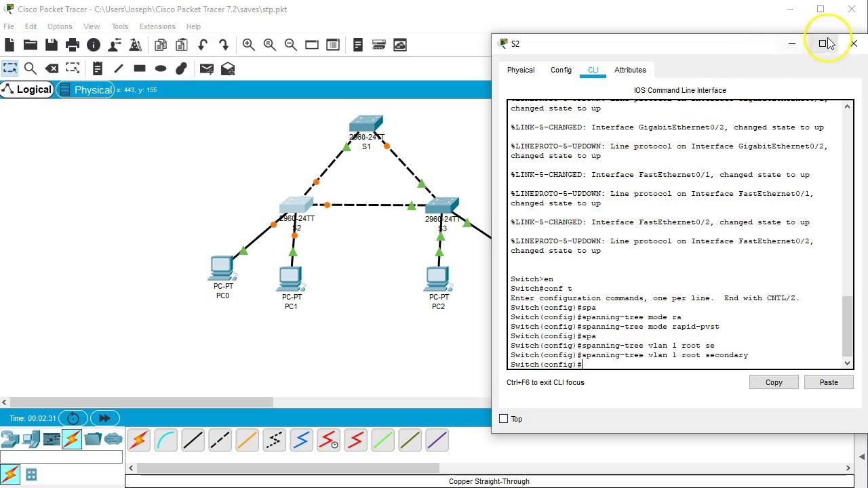This screenshot has width=868, height=488.
Task: Click the CLI vertical scrollbar thumb
Action: (847, 325)
